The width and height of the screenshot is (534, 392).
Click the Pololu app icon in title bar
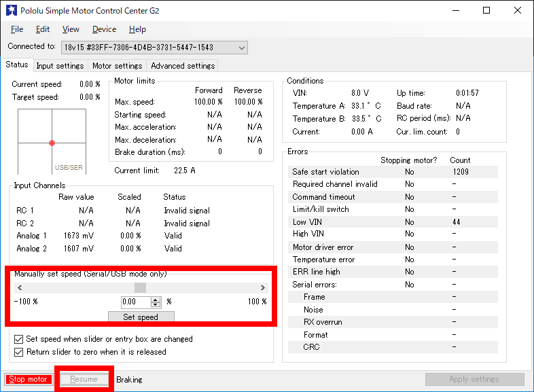(12, 11)
